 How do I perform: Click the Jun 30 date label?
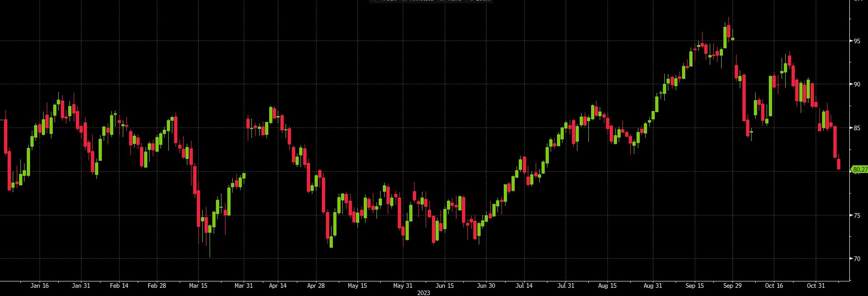click(486, 286)
